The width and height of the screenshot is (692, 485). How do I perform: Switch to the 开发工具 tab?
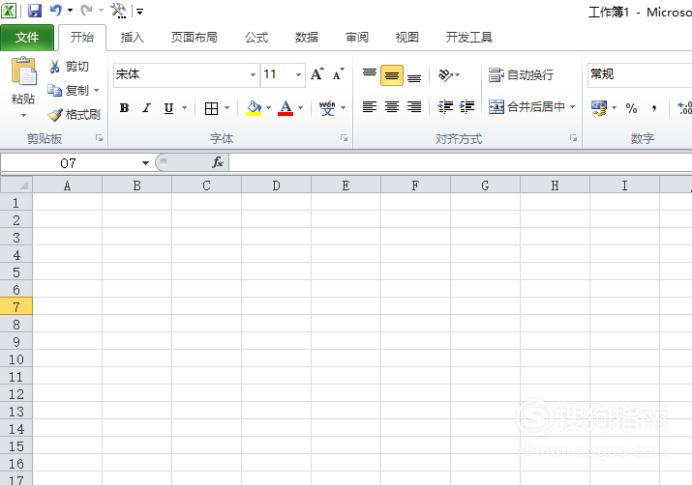click(x=469, y=38)
